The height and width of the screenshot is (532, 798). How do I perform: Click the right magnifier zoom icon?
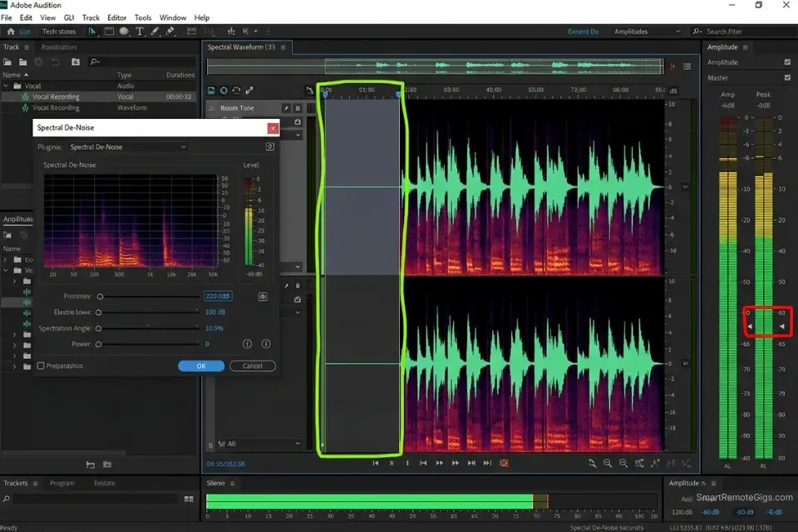[623, 463]
